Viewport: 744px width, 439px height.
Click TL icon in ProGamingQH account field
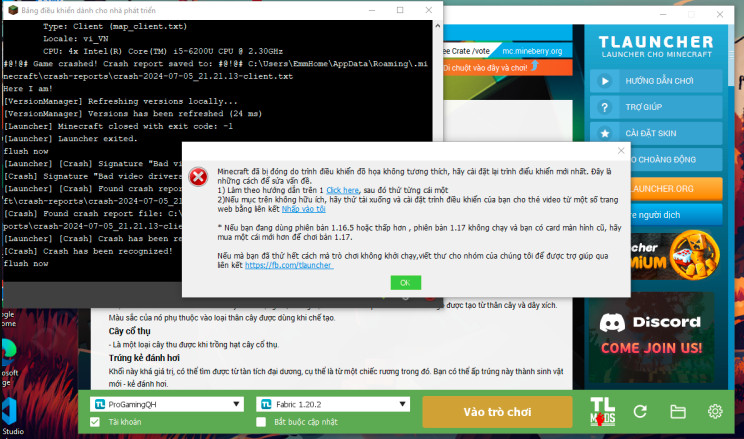coord(100,404)
